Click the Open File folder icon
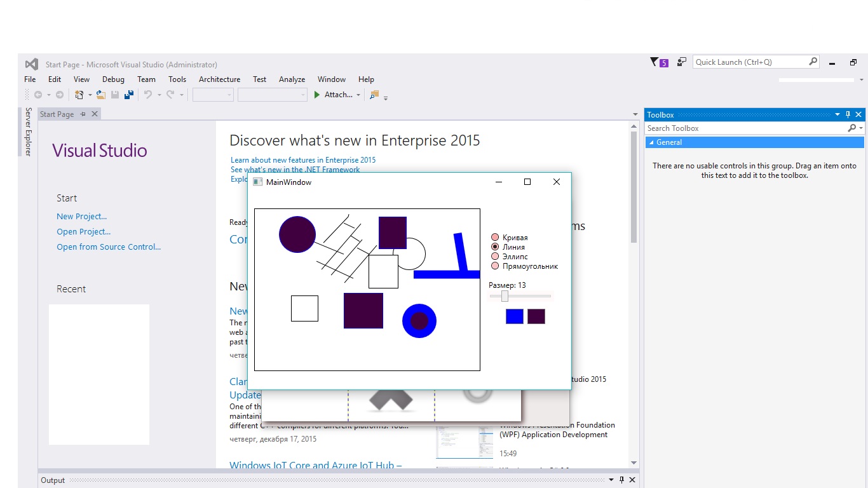 101,95
